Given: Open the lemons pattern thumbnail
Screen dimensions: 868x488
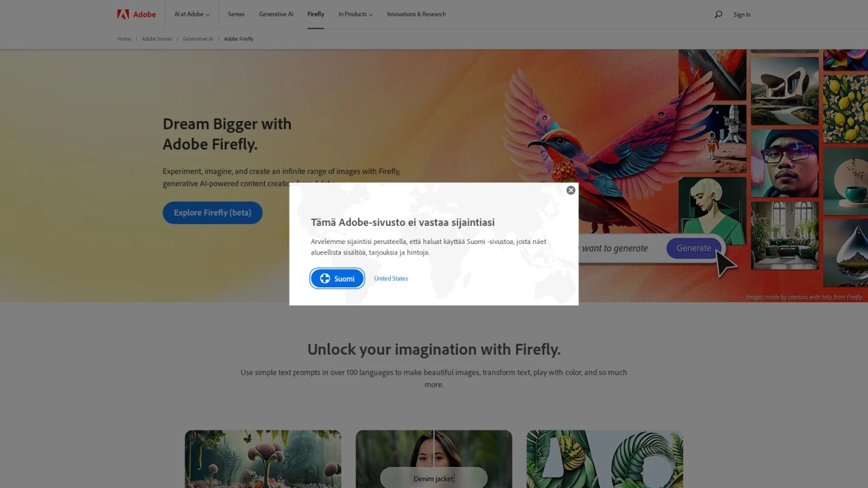Looking at the screenshot, I should (x=845, y=108).
